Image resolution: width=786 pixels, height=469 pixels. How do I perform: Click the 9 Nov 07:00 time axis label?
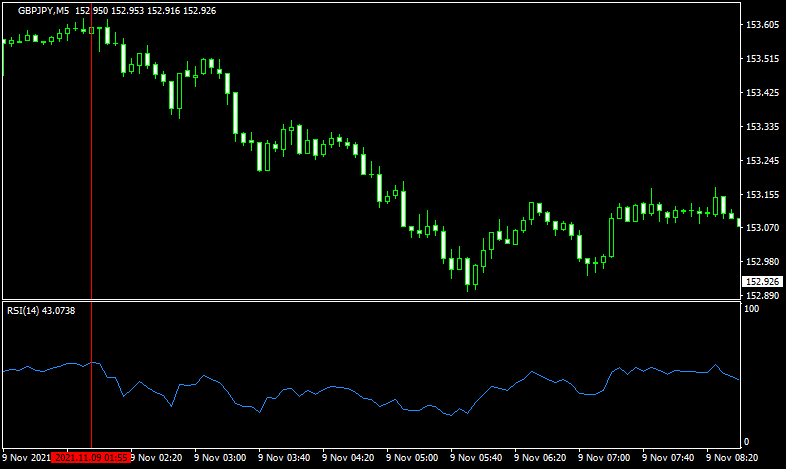[604, 457]
